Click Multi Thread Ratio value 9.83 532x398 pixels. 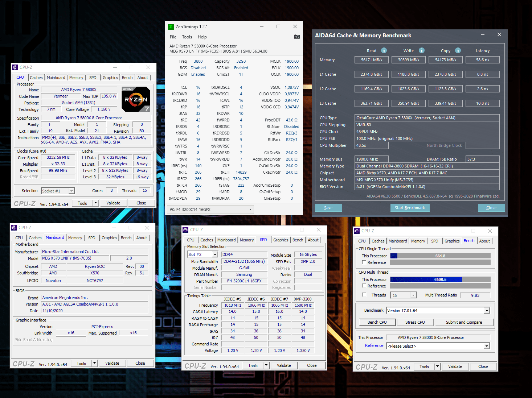(x=475, y=295)
